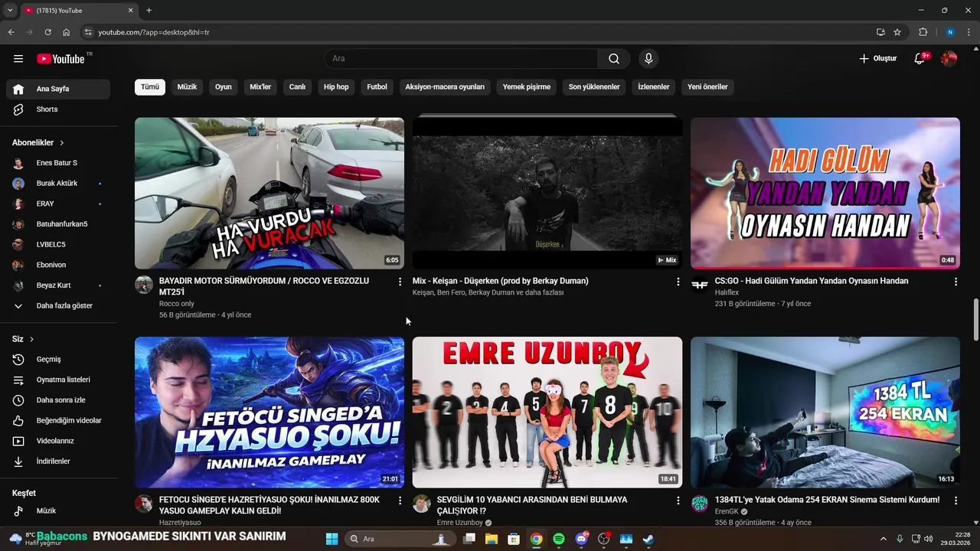The image size is (980, 551).
Task: Open the LVBELC5 subscription
Action: tap(58, 245)
